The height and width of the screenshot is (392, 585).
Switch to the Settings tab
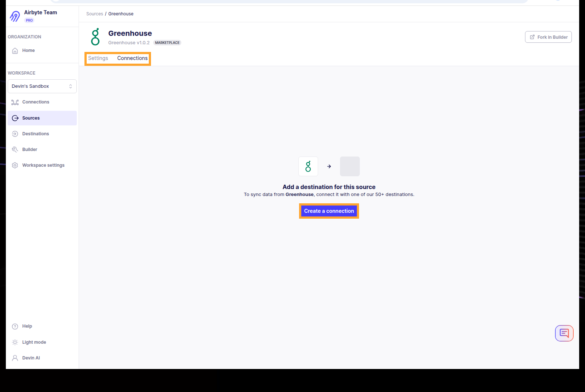coord(98,58)
